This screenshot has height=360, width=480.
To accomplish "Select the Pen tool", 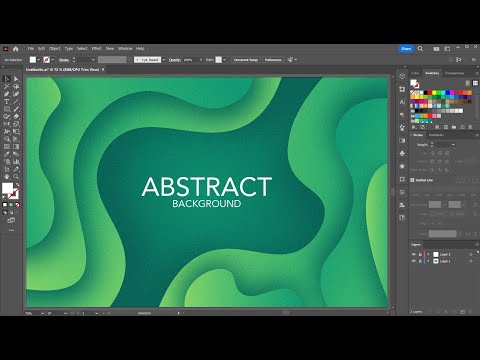I will tap(7, 94).
